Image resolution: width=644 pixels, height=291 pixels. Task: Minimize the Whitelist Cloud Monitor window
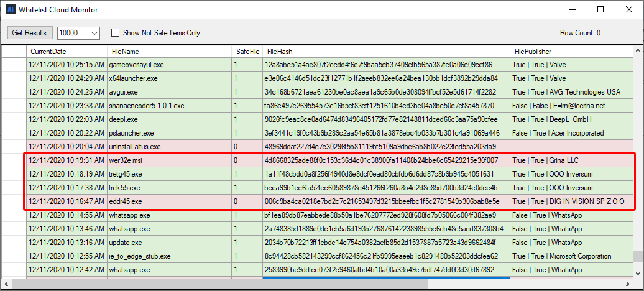point(572,9)
